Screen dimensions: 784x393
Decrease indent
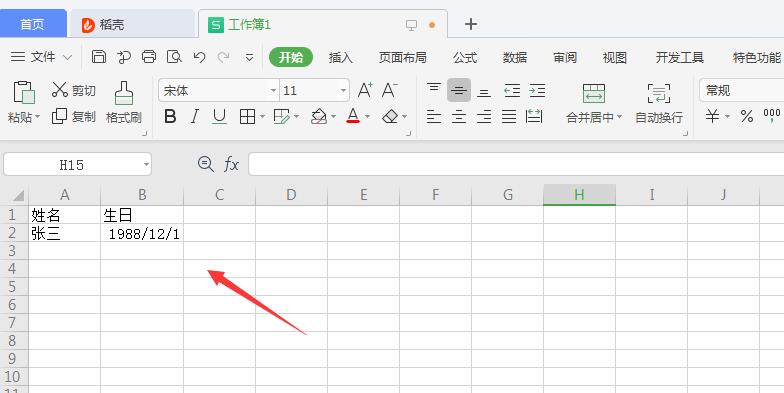pyautogui.click(x=512, y=90)
